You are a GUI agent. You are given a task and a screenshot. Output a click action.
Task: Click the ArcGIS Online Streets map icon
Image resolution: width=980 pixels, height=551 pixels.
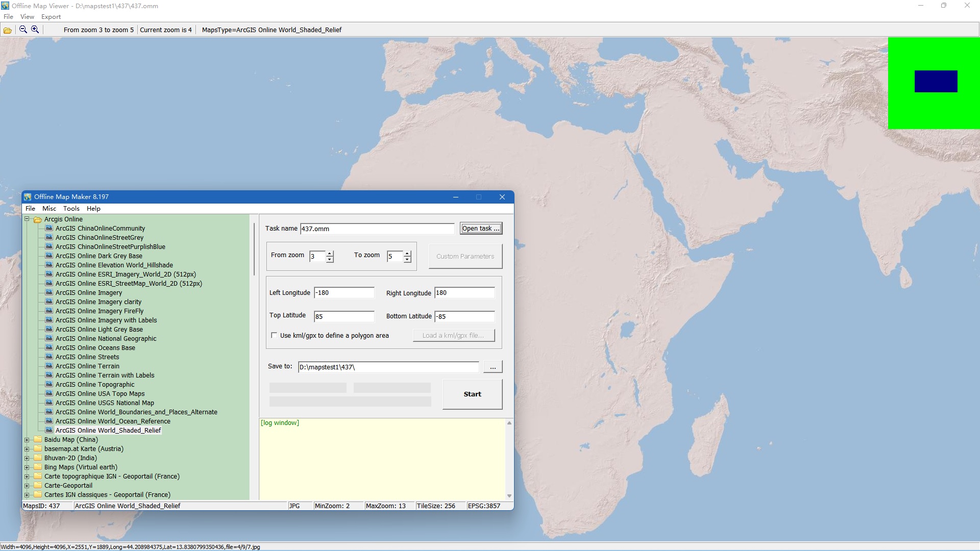click(x=49, y=357)
